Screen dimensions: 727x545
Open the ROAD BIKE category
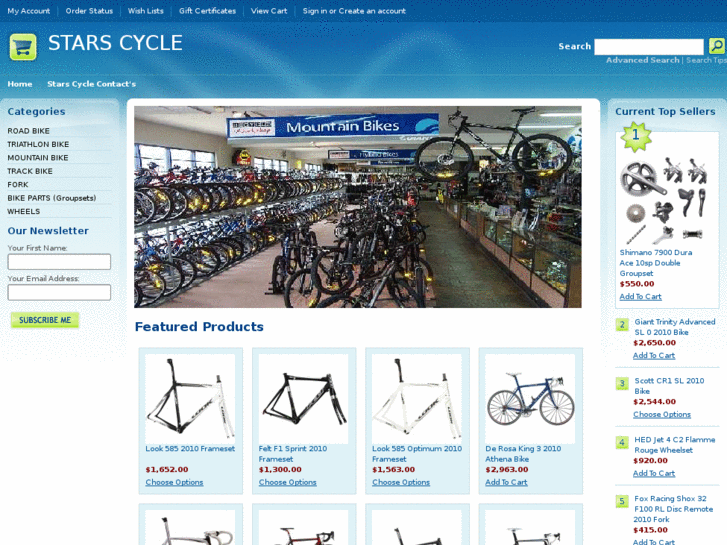click(28, 131)
